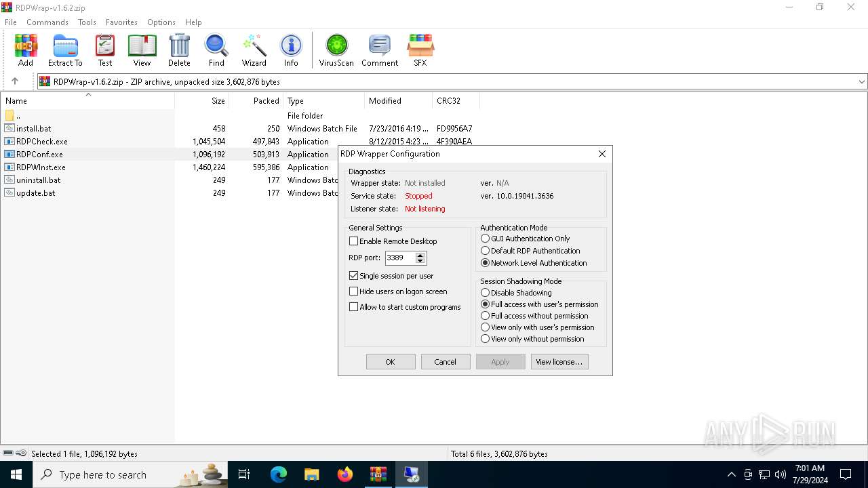Viewport: 868px width, 488px height.
Task: Enable Remote Desktop checkbox
Action: [x=353, y=241]
